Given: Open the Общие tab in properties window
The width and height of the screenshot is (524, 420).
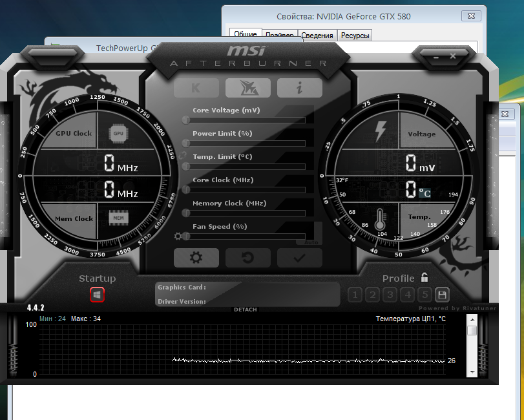Looking at the screenshot, I should coord(246,34).
